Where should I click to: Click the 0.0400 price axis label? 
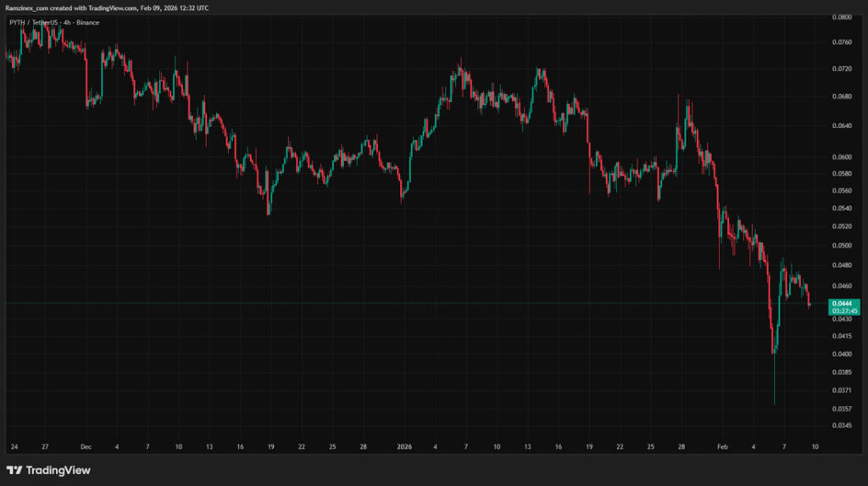pos(842,354)
